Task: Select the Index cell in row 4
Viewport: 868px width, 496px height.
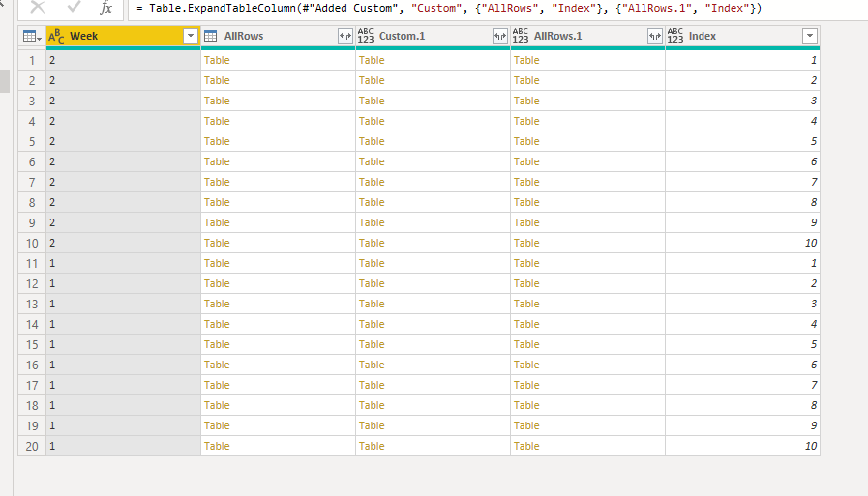Action: pos(742,121)
